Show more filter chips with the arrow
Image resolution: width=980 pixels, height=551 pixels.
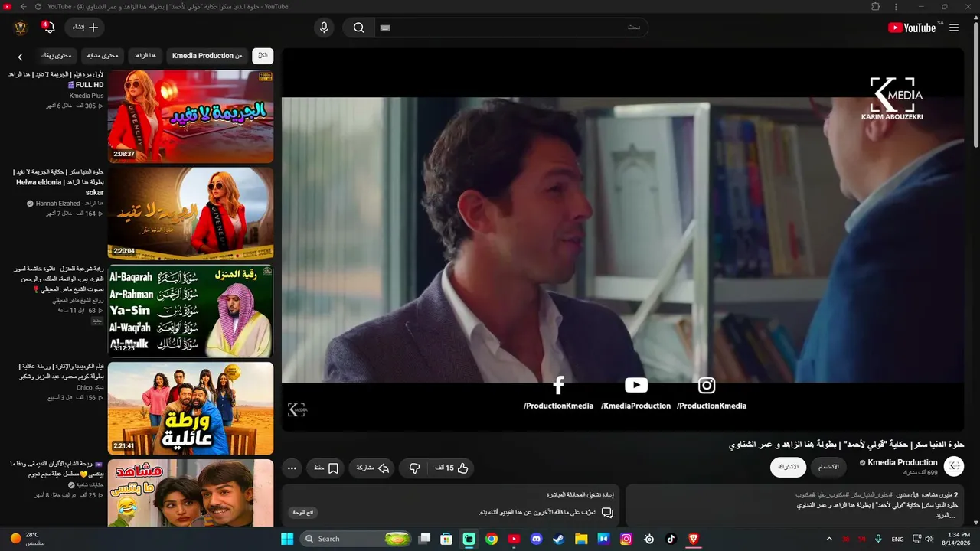[x=21, y=57]
